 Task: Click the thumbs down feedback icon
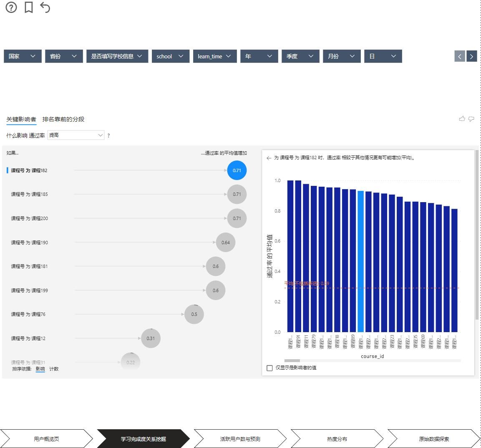471,119
